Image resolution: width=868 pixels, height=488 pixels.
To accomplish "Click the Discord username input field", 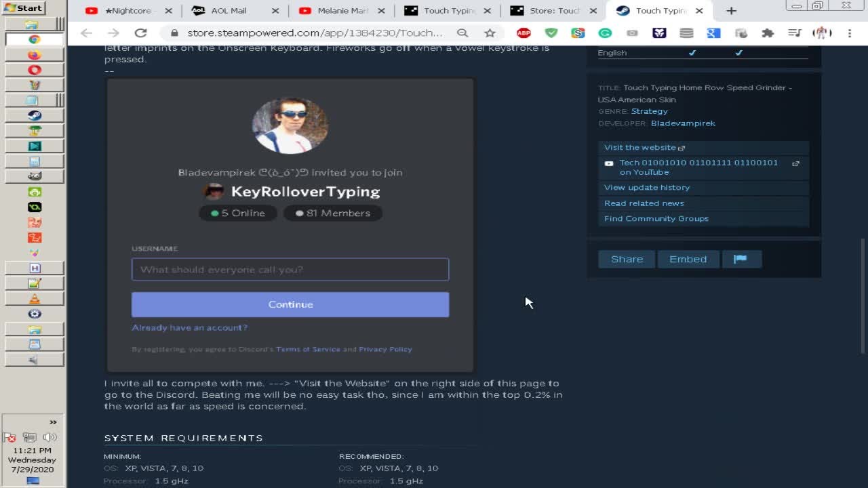I will (x=290, y=270).
